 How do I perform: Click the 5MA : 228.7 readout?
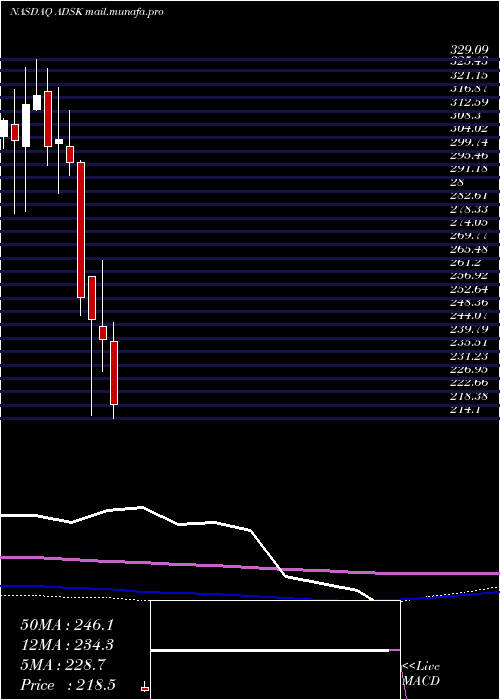click(x=63, y=665)
